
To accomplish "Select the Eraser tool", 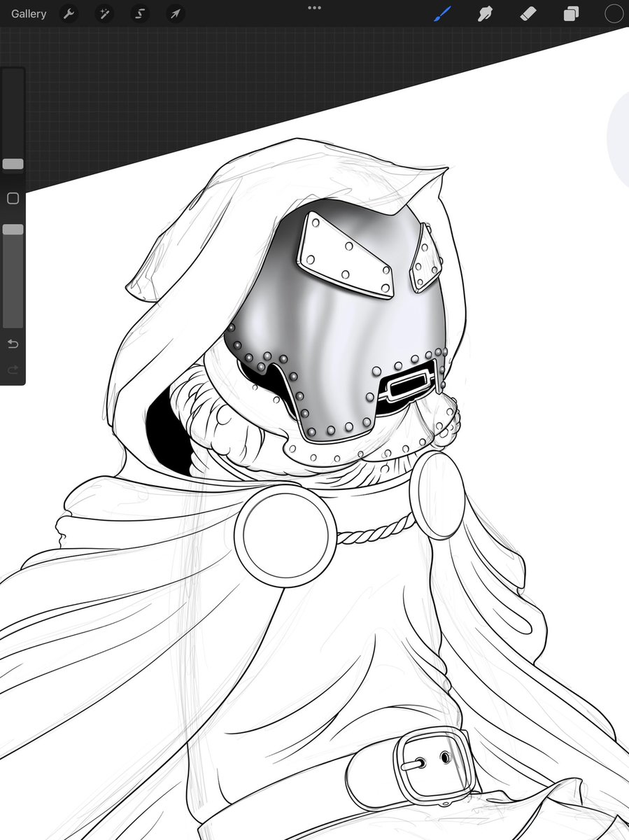I will pos(528,13).
